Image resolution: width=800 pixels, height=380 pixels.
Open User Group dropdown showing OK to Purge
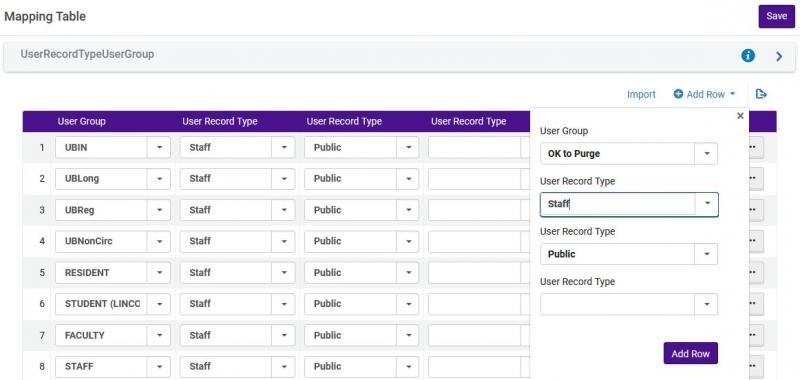tap(707, 154)
